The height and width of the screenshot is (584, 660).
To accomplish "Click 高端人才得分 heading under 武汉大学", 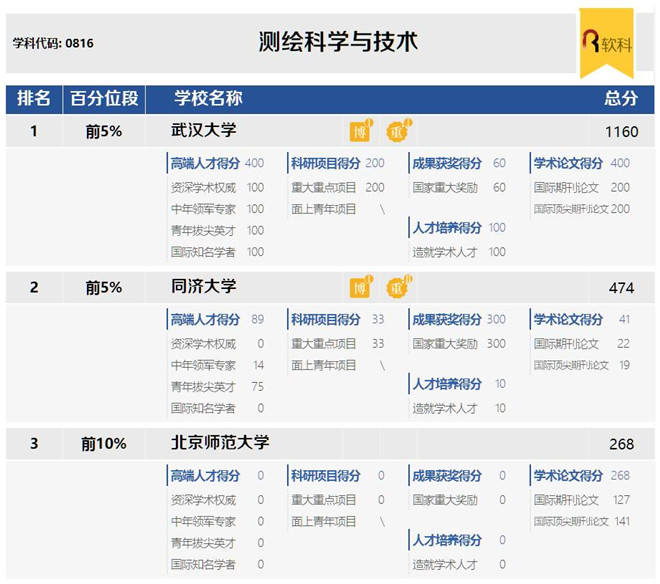I will (x=205, y=163).
